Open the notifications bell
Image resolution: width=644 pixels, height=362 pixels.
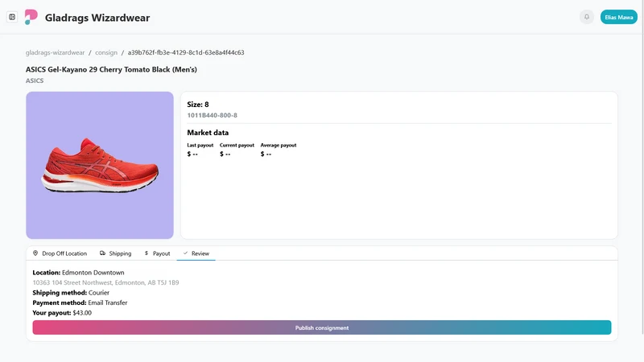tap(587, 17)
